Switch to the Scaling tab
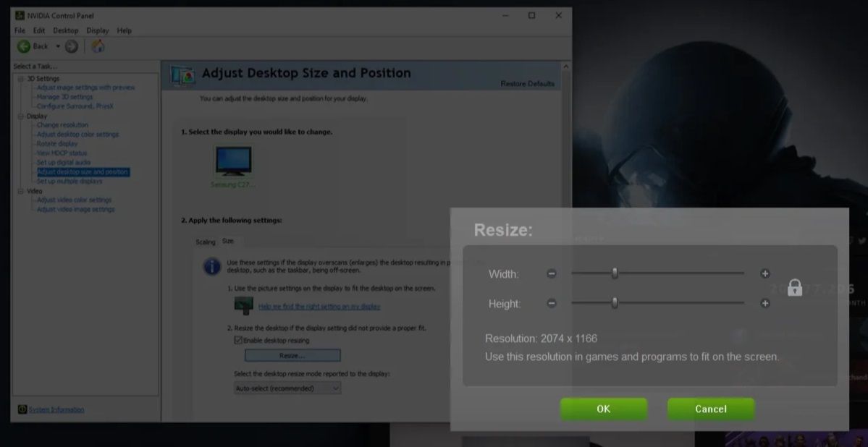 (206, 242)
